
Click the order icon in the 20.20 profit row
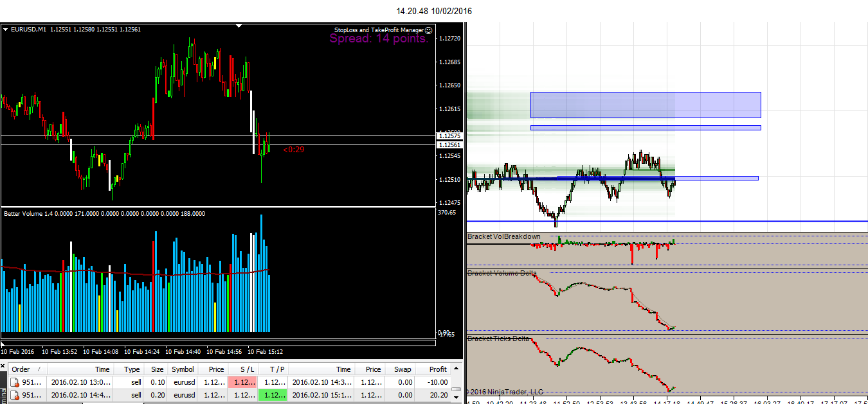(x=15, y=396)
